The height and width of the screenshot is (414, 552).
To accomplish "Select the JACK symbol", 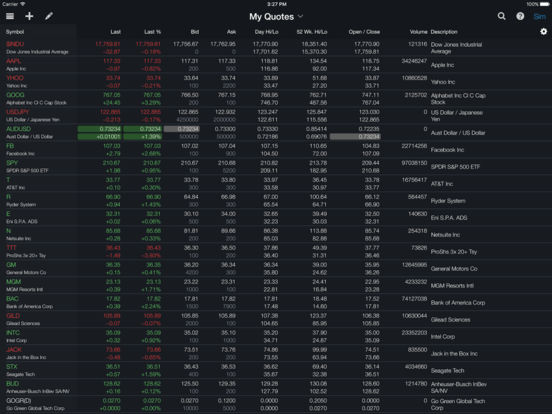I will pos(14,350).
